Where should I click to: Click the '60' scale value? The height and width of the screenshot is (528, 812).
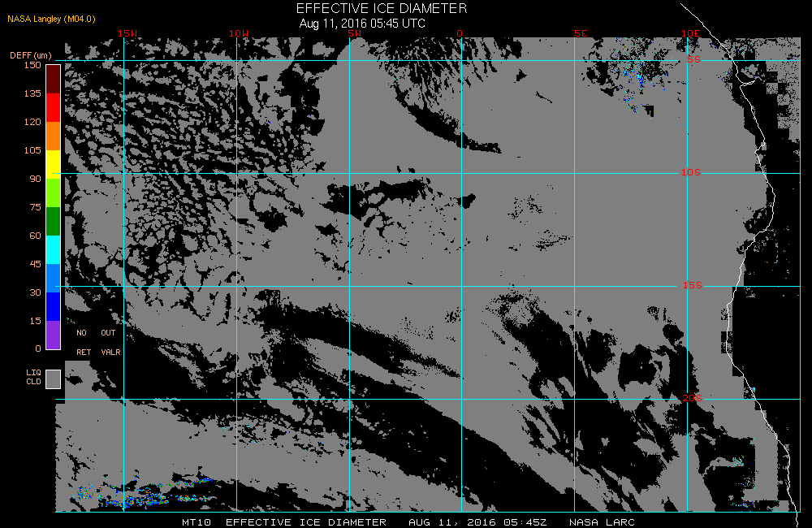pyautogui.click(x=35, y=236)
